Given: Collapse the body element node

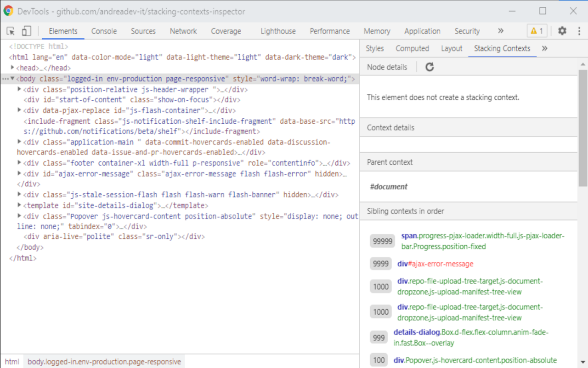Looking at the screenshot, I should click(x=11, y=78).
